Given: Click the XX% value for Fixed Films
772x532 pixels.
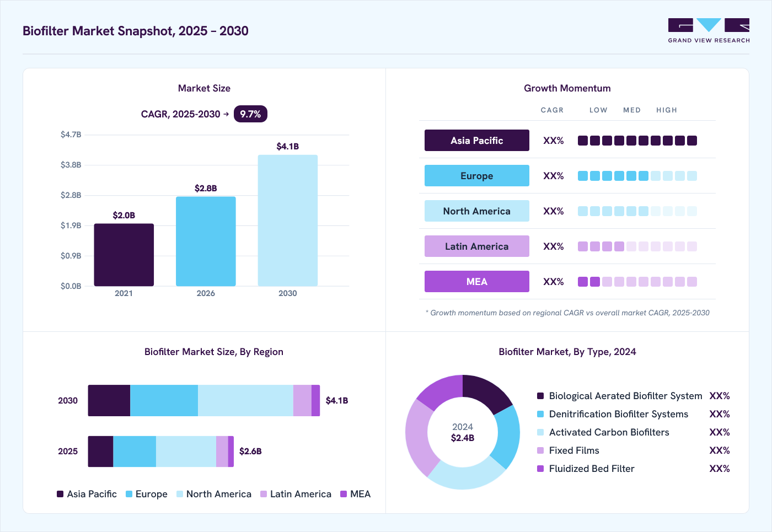Looking at the screenshot, I should pos(720,450).
